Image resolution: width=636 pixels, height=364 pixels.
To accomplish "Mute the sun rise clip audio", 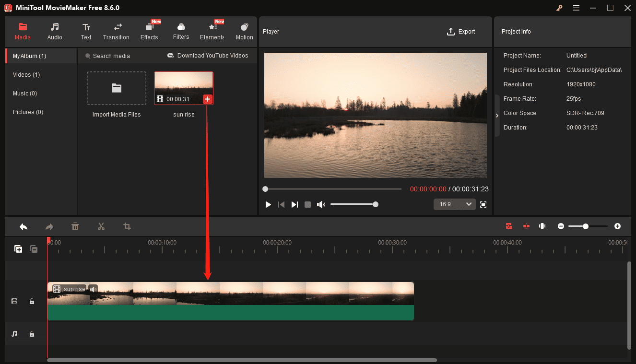I will (x=93, y=289).
